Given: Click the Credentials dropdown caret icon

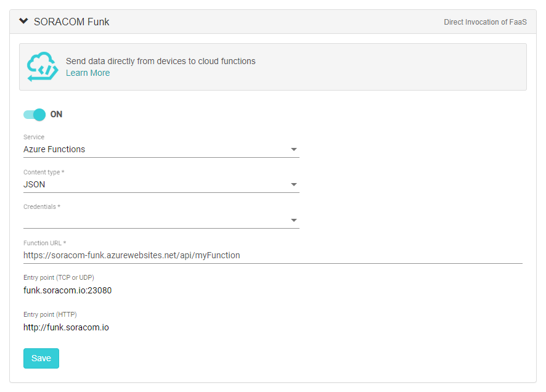Looking at the screenshot, I should (294, 219).
